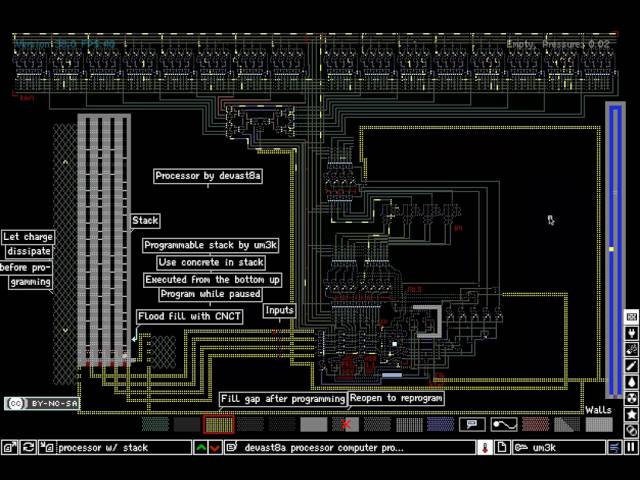Select the streamline wave tool
Image resolution: width=640 pixels, height=480 pixels.
(x=504, y=424)
